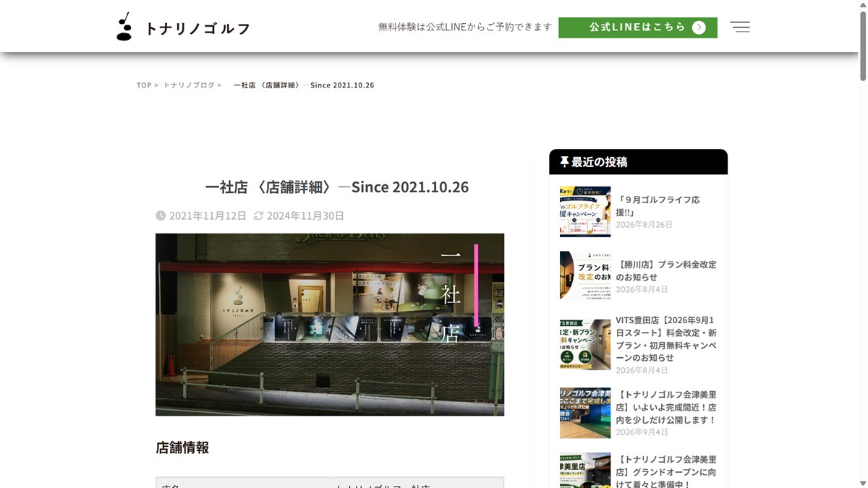Open the VITS豊田店 料金改定 post
This screenshot has width=868, height=488.
click(666, 338)
